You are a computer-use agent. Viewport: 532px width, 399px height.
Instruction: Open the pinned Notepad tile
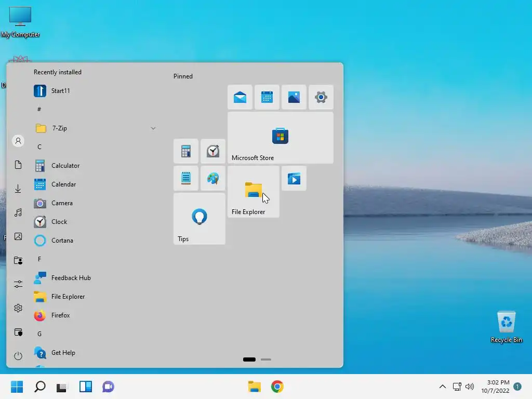click(186, 178)
